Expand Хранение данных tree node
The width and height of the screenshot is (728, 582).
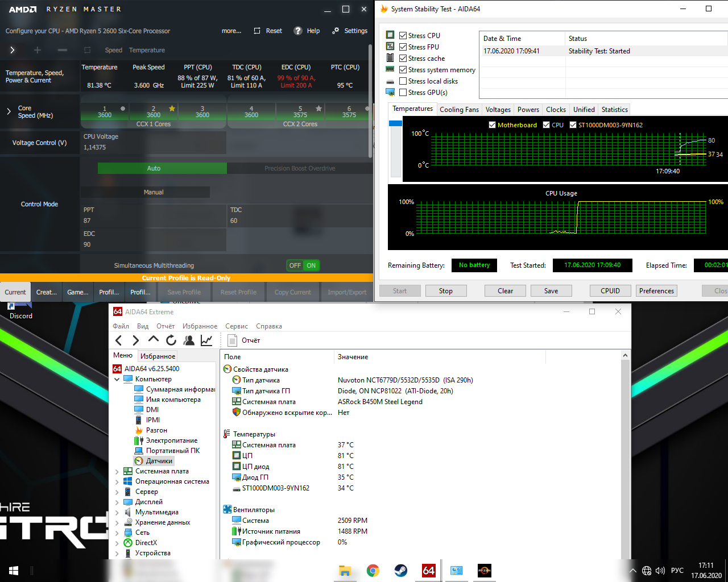(x=117, y=522)
